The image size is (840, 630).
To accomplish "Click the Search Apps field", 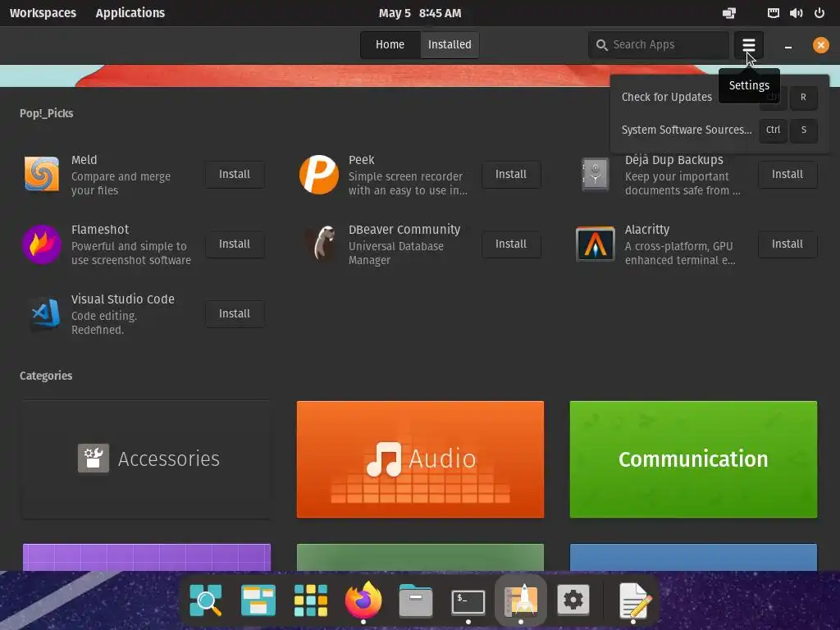I will click(659, 45).
